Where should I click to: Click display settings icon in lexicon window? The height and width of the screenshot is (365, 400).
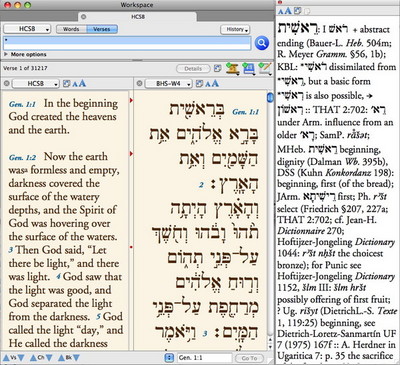pyautogui.click(x=297, y=11)
